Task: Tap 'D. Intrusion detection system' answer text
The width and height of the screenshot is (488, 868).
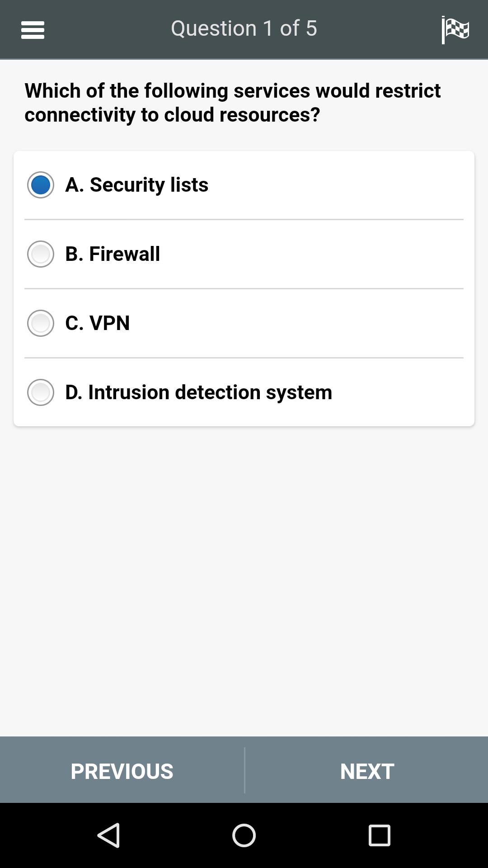Action: tap(199, 392)
